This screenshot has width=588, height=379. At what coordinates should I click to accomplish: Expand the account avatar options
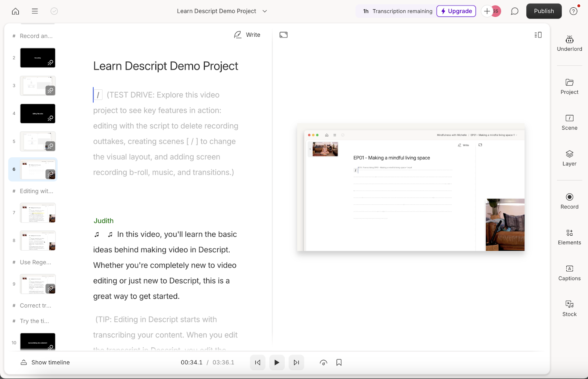pos(496,11)
